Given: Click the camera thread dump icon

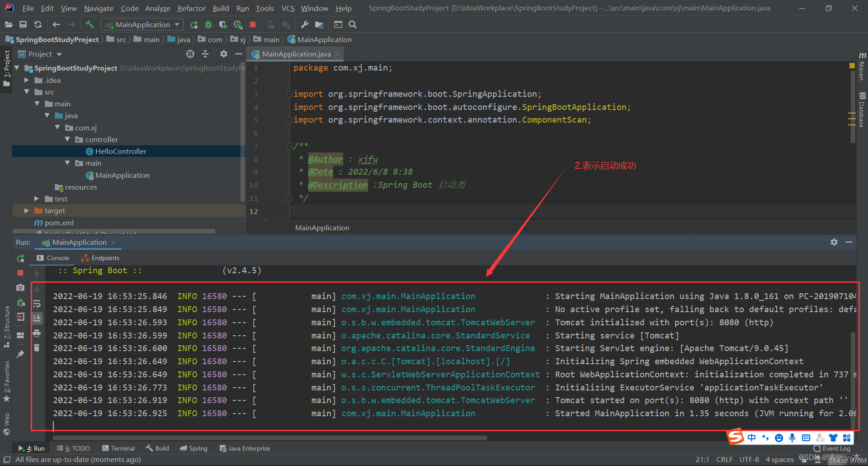Looking at the screenshot, I should point(20,288).
